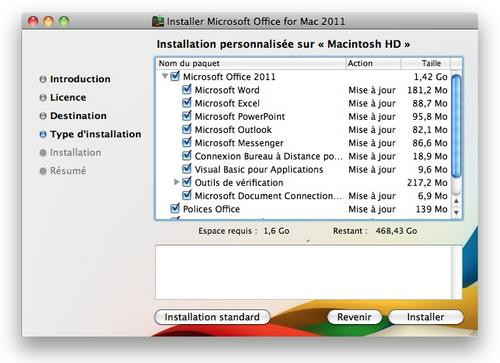This screenshot has height=363, width=500.
Task: Uncheck the Outils de vérification checkbox
Action: (x=187, y=182)
